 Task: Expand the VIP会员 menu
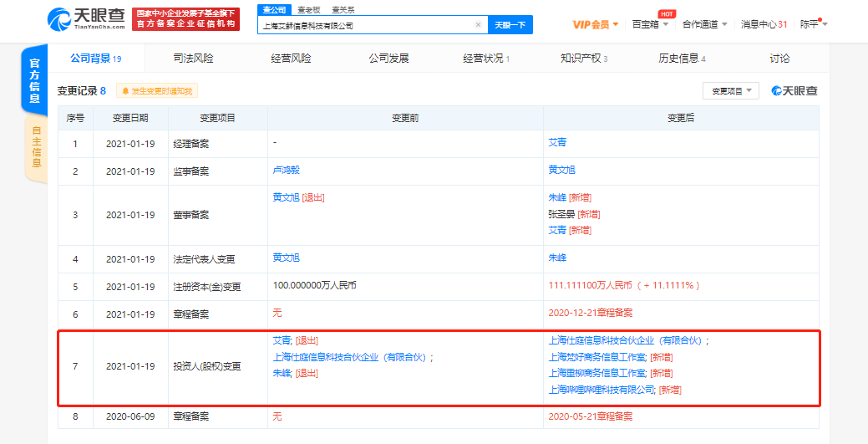tap(595, 24)
